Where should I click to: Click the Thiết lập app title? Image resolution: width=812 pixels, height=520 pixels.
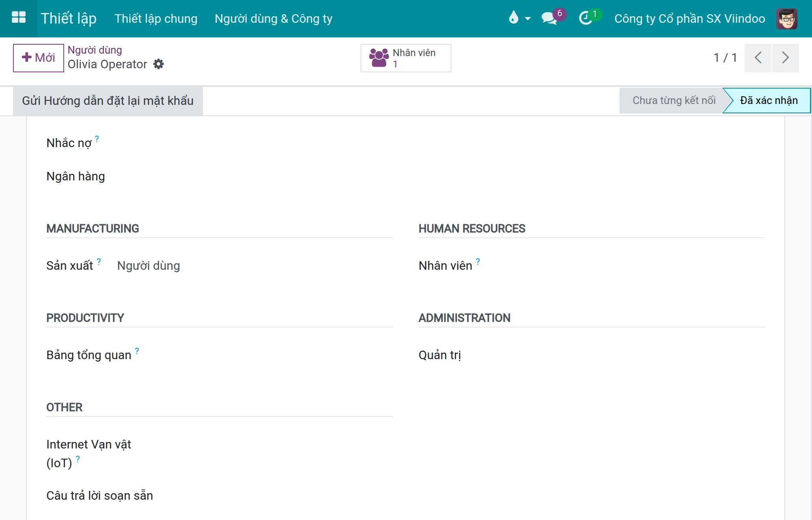[69, 19]
